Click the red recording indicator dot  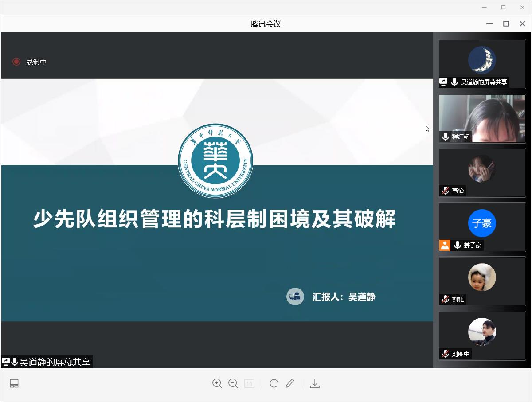[16, 62]
